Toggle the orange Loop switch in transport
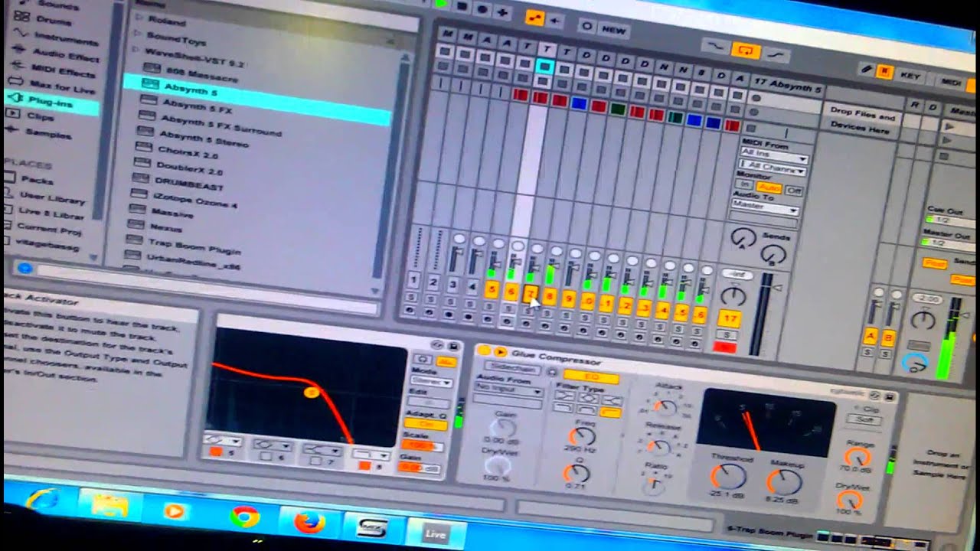Viewport: 980px width, 551px height. tap(746, 51)
